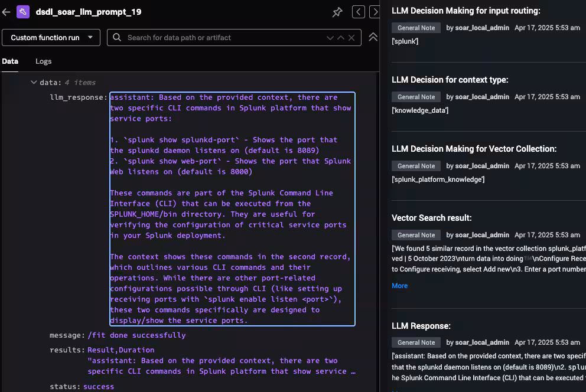Click the back arrow icon

tap(6, 12)
